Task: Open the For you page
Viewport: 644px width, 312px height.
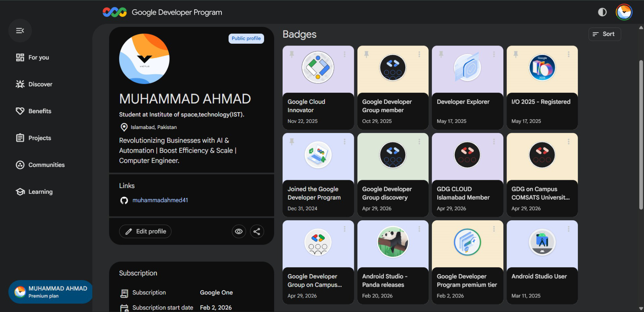Action: (x=33, y=57)
